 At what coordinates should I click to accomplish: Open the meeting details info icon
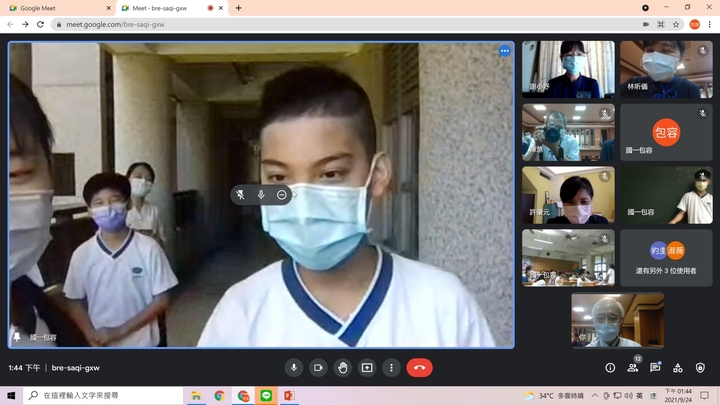coord(610,367)
